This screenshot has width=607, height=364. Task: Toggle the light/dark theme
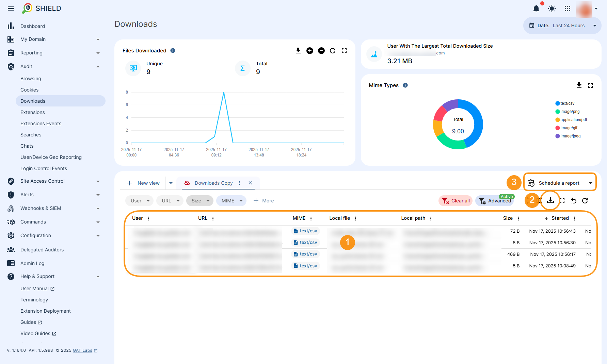pos(552,9)
